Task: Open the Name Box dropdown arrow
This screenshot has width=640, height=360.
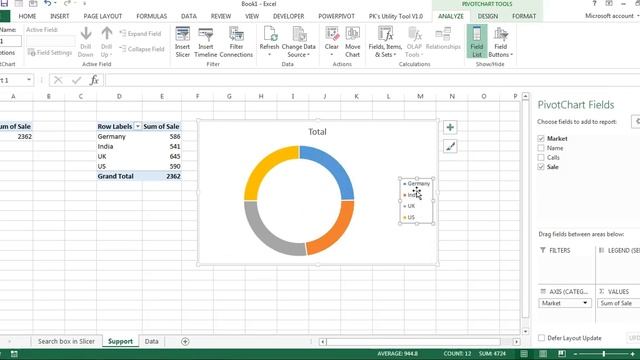Action: [x=29, y=80]
